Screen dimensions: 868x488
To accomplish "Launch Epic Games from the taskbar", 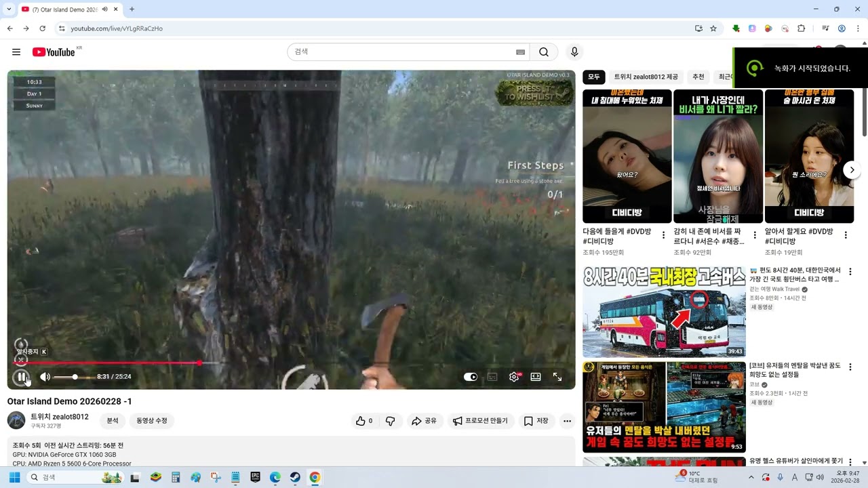I will [x=255, y=477].
